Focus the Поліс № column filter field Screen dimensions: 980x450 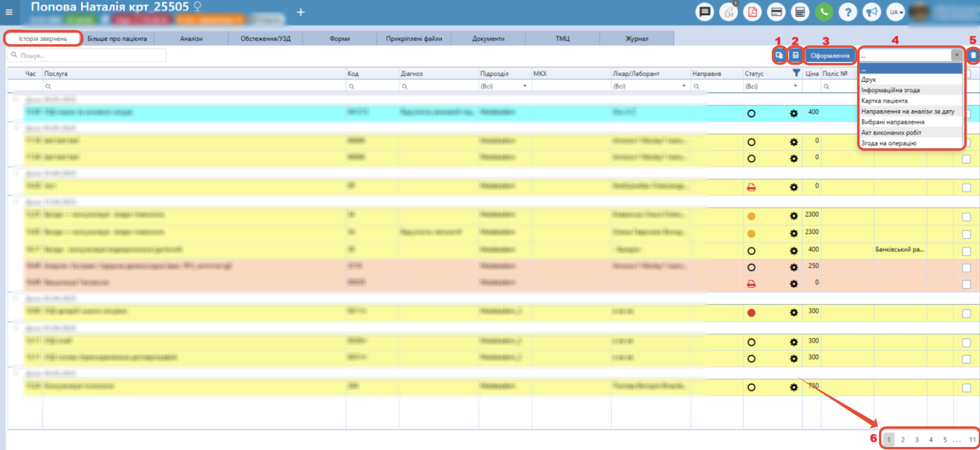847,86
